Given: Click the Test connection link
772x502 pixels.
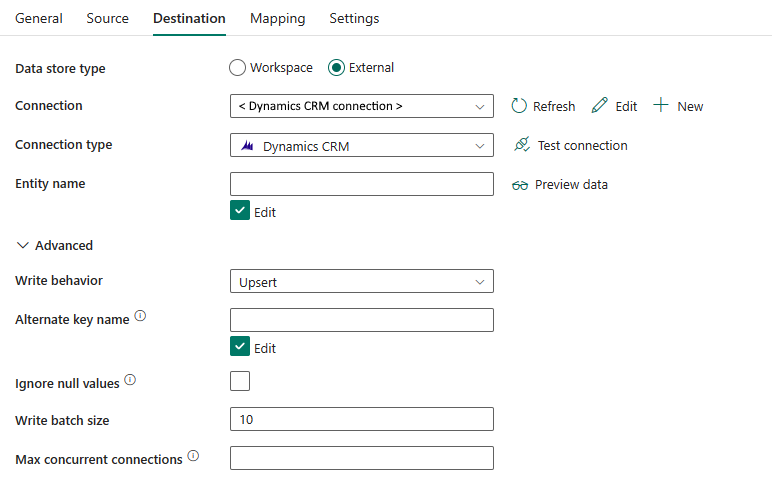Looking at the screenshot, I should tap(582, 145).
